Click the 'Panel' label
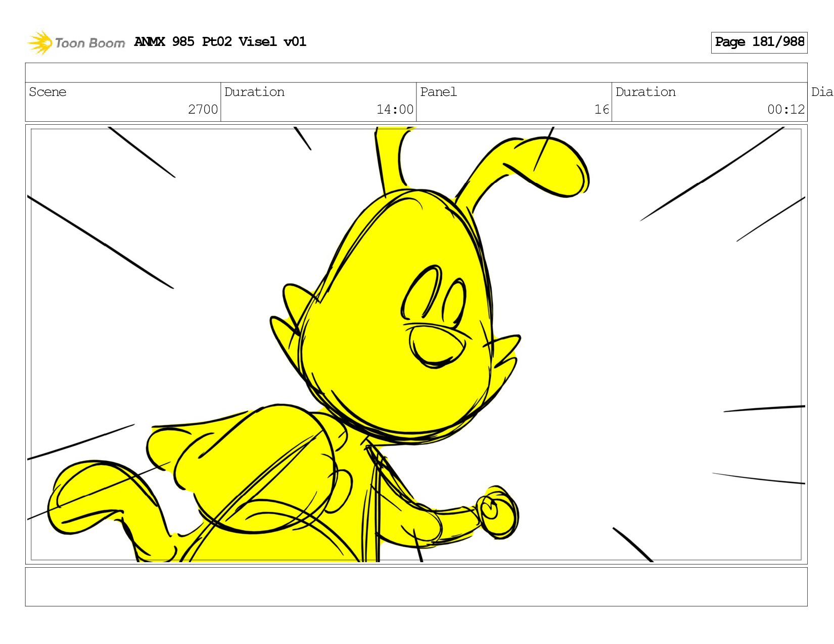Screen dimensions: 834x644 point(438,92)
